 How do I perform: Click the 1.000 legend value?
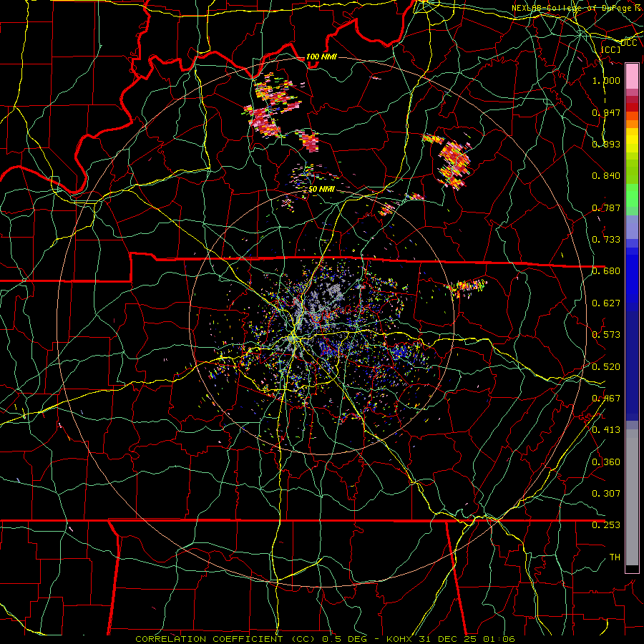pos(606,81)
